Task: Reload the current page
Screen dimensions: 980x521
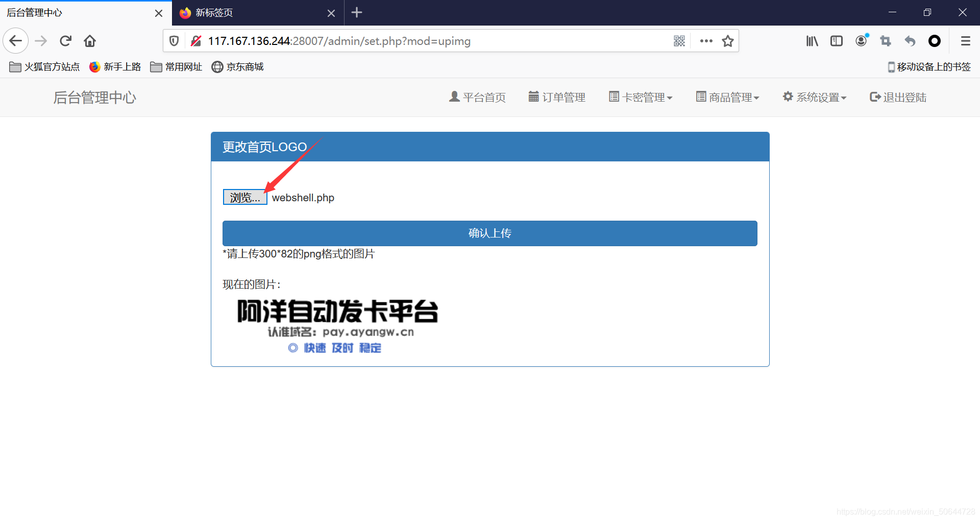Action: coord(65,41)
